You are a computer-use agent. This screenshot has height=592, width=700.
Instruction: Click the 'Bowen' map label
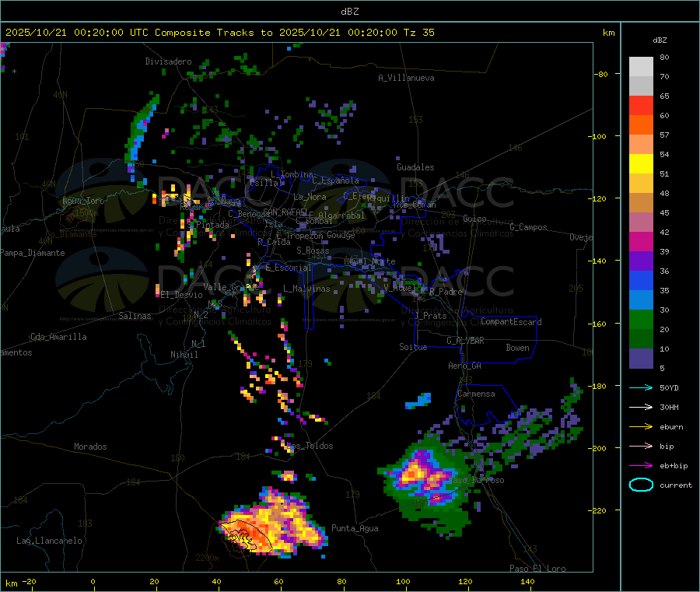tap(517, 348)
